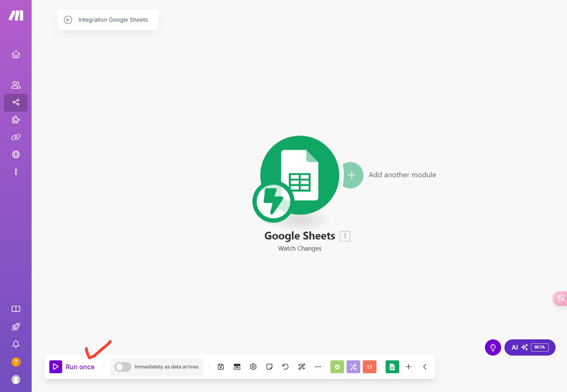Open the Team members icon

tap(16, 85)
